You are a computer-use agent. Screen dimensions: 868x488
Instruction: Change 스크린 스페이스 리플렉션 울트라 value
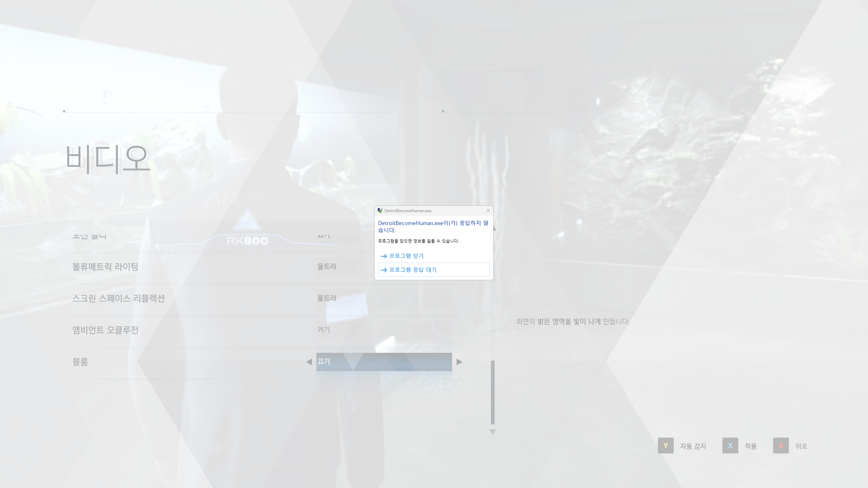pos(327,298)
